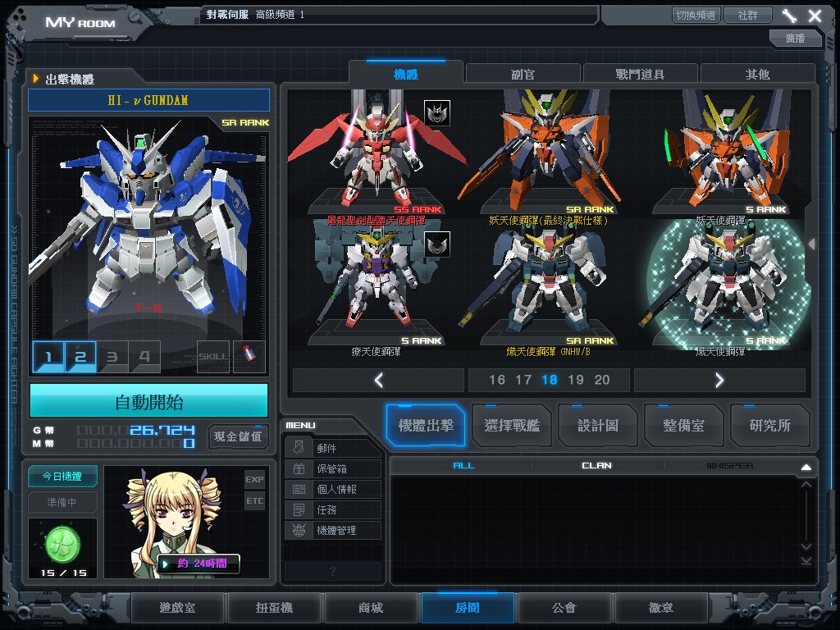Viewport: 840px width, 630px height.
Task: Click the 郵件 mail icon in menu
Action: pyautogui.click(x=299, y=448)
